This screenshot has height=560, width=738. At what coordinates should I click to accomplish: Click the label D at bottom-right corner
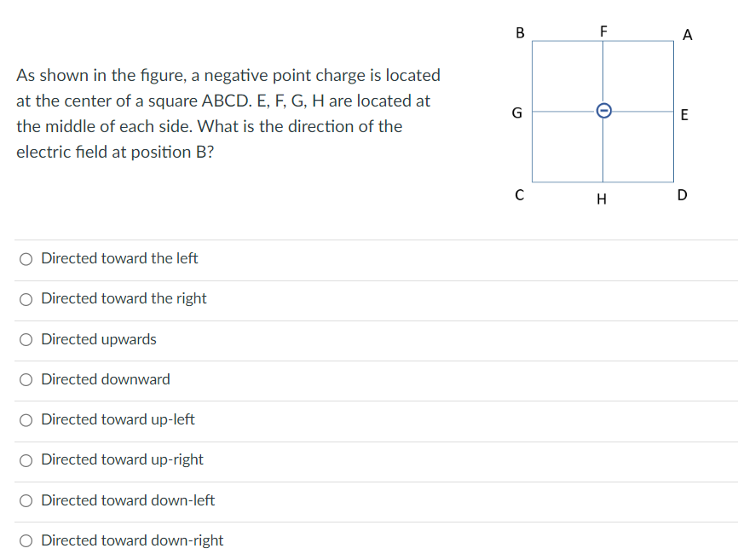point(682,195)
